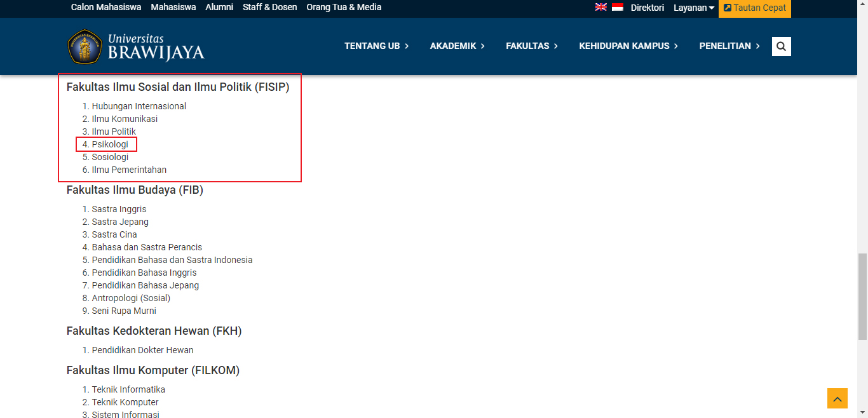Open Calon Mahasiswa top link
Viewport: 868px width, 418px height.
tap(106, 8)
